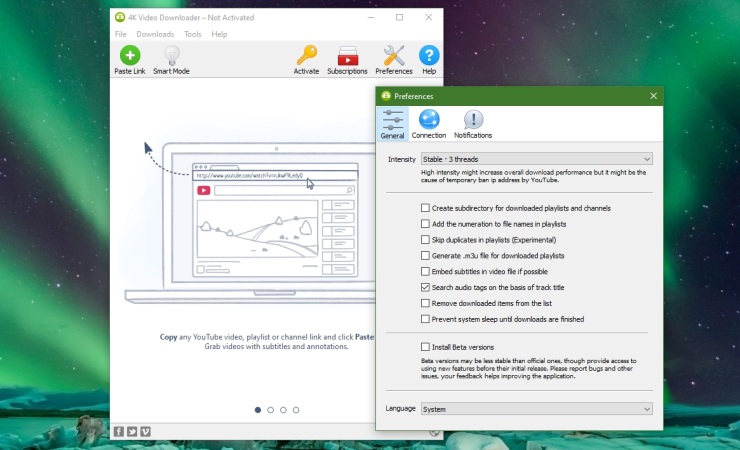The image size is (740, 450).
Task: Open Subscriptions in the toolbar
Action: click(x=348, y=56)
